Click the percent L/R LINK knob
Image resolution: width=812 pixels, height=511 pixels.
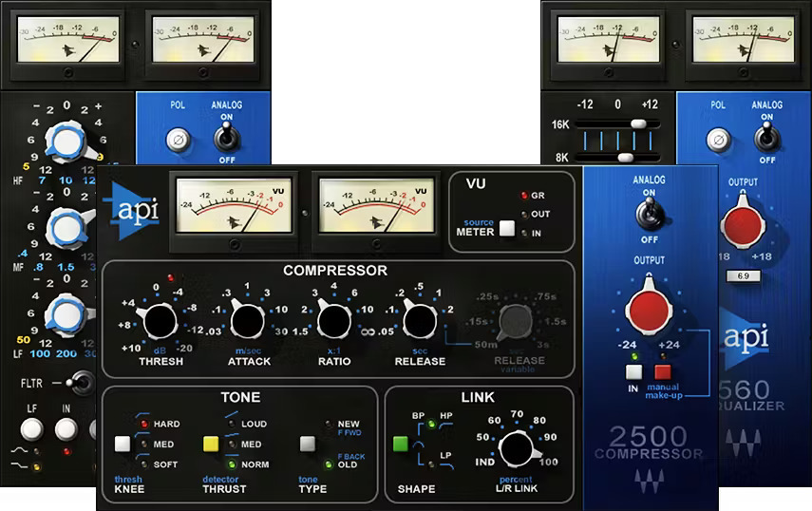tap(516, 445)
